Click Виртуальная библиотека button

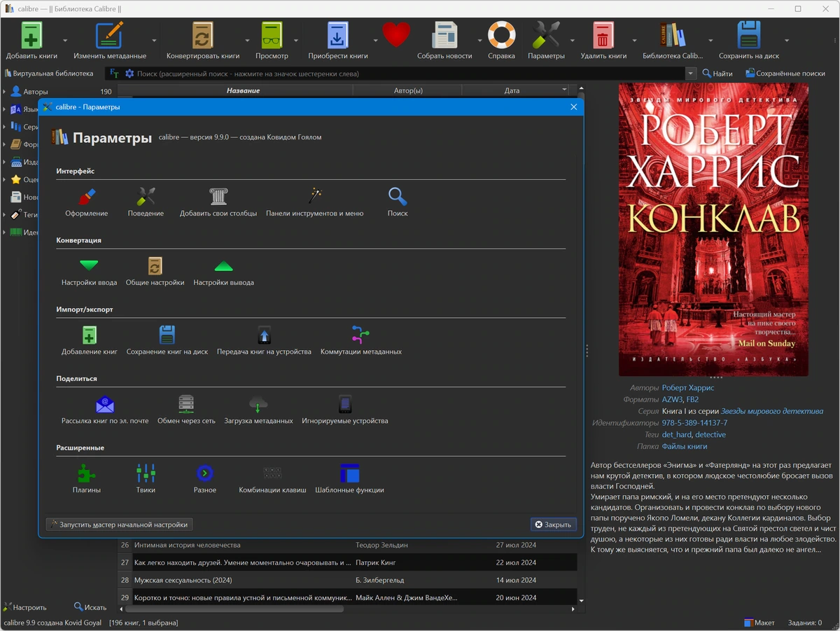click(48, 74)
